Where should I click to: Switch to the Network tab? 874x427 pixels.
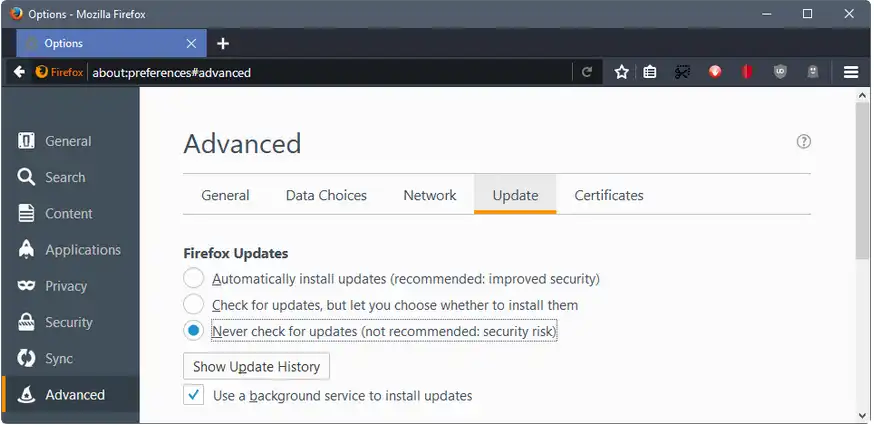point(430,195)
